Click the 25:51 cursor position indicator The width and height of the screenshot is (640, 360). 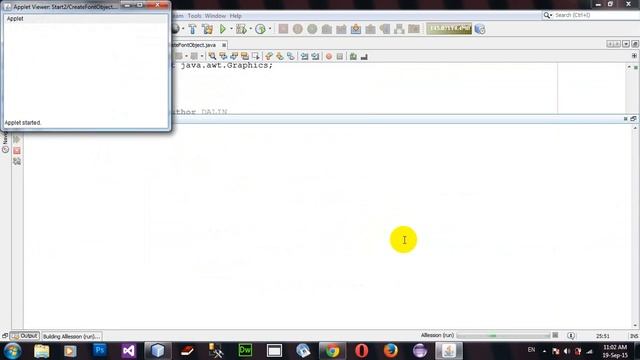[x=602, y=336]
